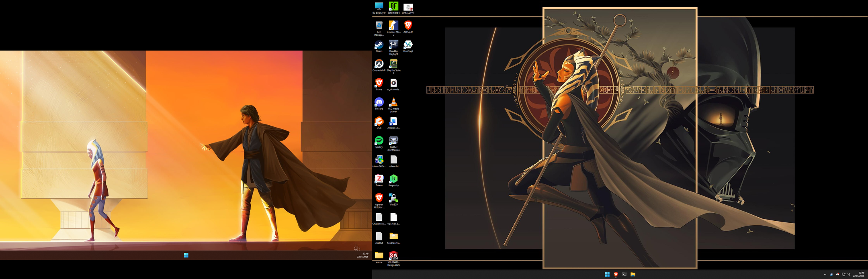This screenshot has width=868, height=279.
Task: Click Discord icon in system tray
Action: coord(837,275)
